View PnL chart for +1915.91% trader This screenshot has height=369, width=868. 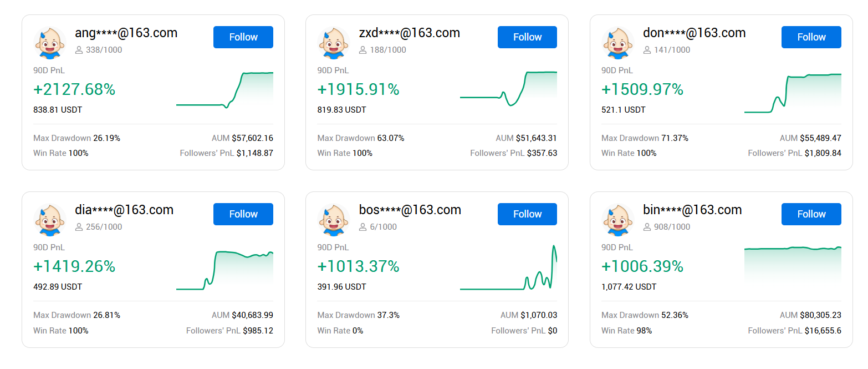[x=508, y=89]
